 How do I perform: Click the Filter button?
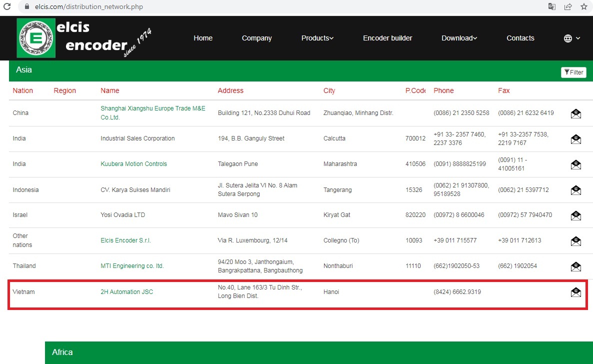tap(573, 72)
